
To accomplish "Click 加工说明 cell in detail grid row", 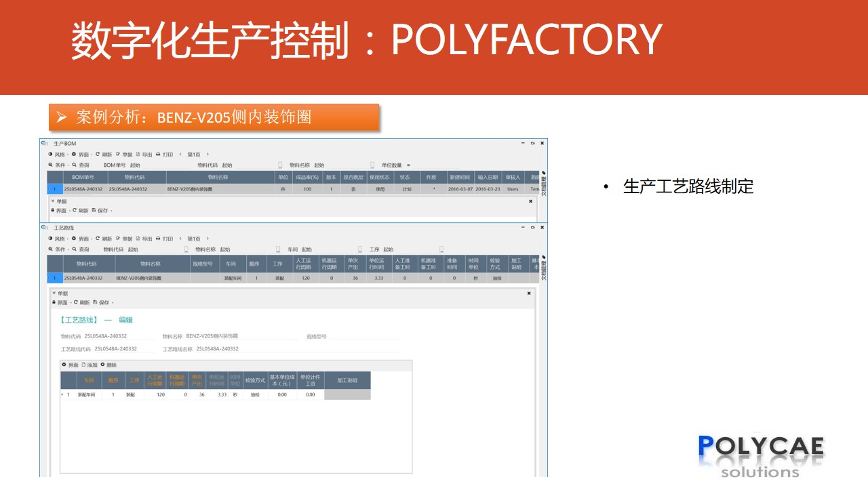I will 347,394.
